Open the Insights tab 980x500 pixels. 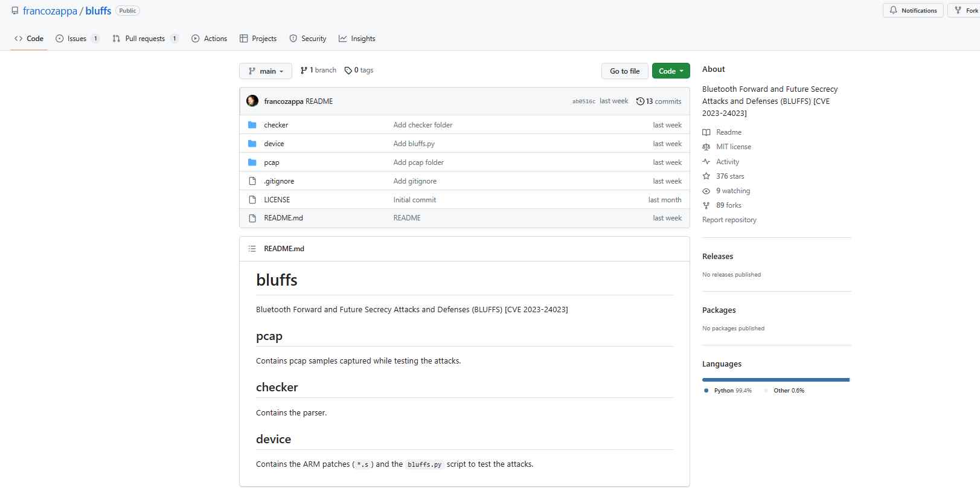pos(357,39)
